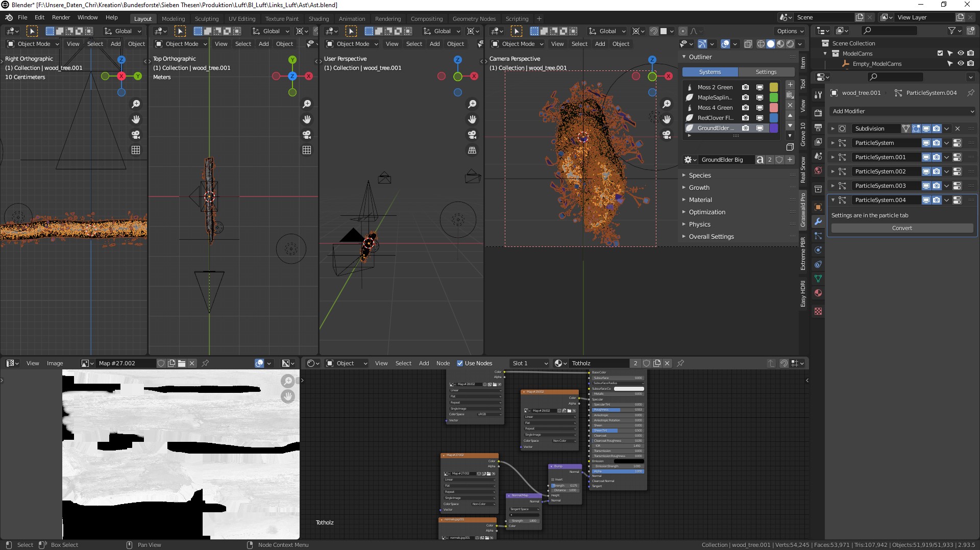Select the Material Properties sphere icon in the Properties sidebar
The height and width of the screenshot is (550, 980).
pyautogui.click(x=818, y=293)
